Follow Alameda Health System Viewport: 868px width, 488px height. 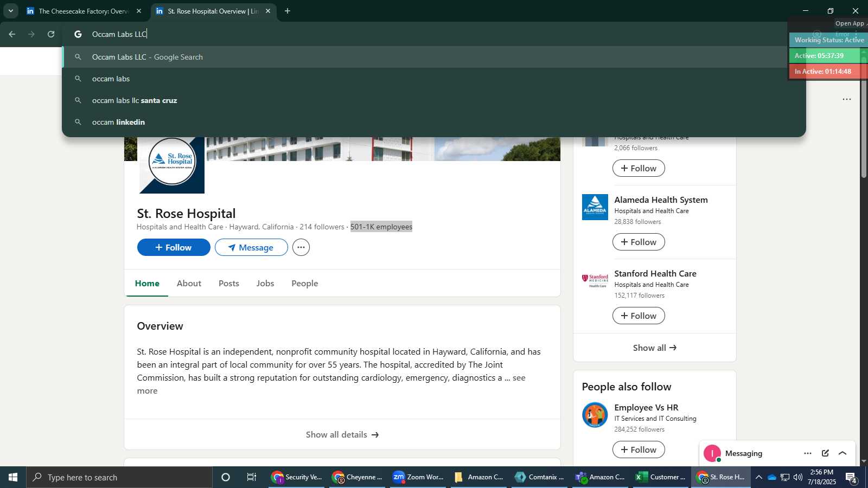tap(639, 242)
